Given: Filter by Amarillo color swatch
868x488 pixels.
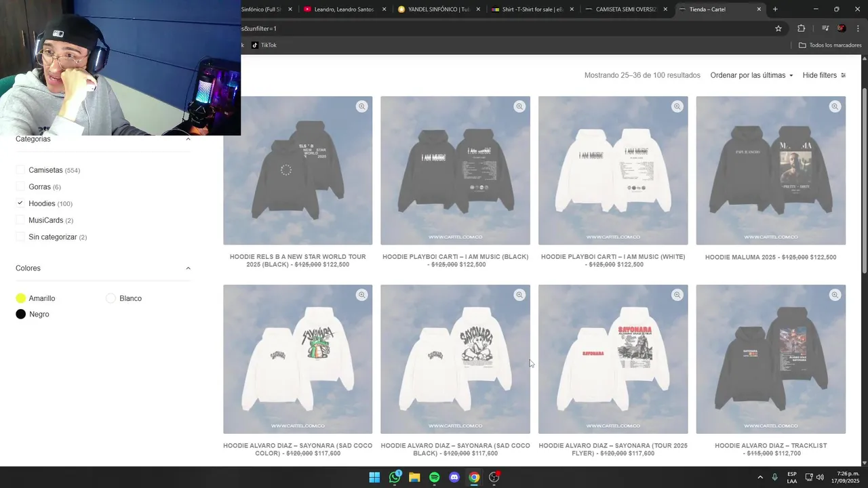Looking at the screenshot, I should 21,298.
